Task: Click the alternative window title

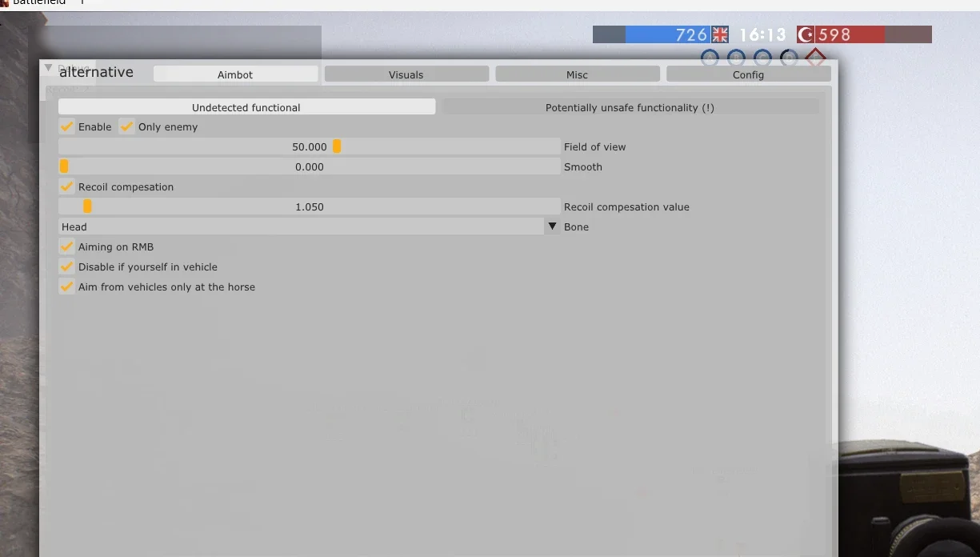Action: tap(96, 72)
